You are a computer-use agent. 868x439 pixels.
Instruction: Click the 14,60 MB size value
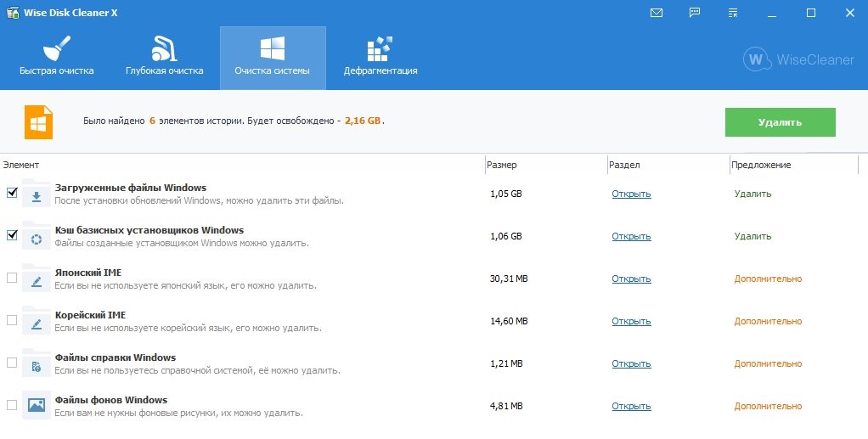(x=509, y=321)
